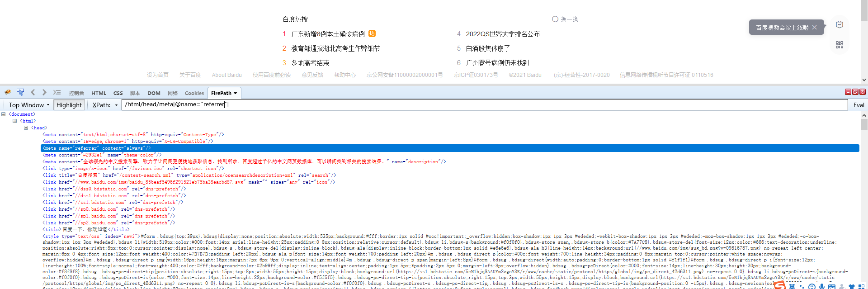The image size is (868, 289).
Task: Activate the element inspector arrow tool
Action: pos(20,92)
